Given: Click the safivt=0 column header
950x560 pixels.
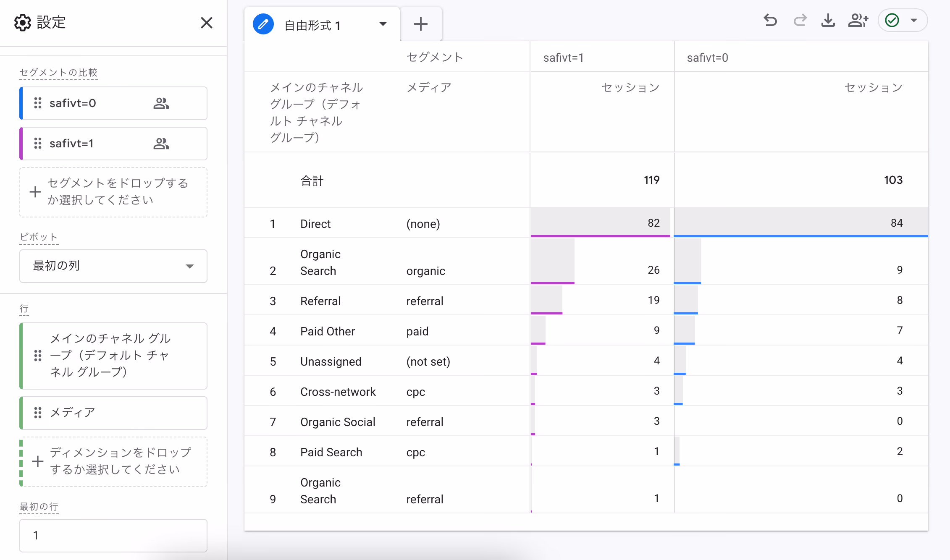Looking at the screenshot, I should coord(707,58).
